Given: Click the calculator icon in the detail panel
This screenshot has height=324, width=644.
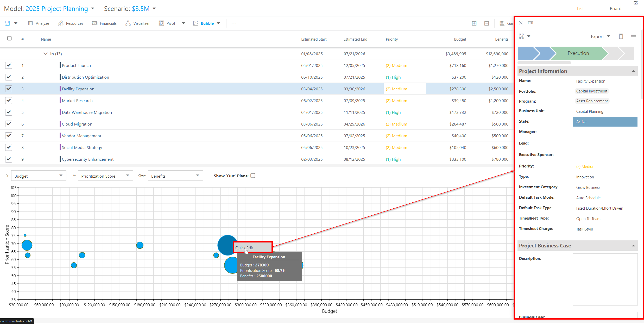Looking at the screenshot, I should tap(621, 36).
